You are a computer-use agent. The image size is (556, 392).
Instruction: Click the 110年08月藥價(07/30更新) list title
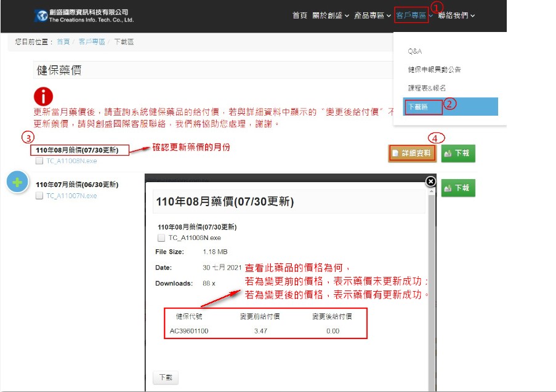click(77, 150)
